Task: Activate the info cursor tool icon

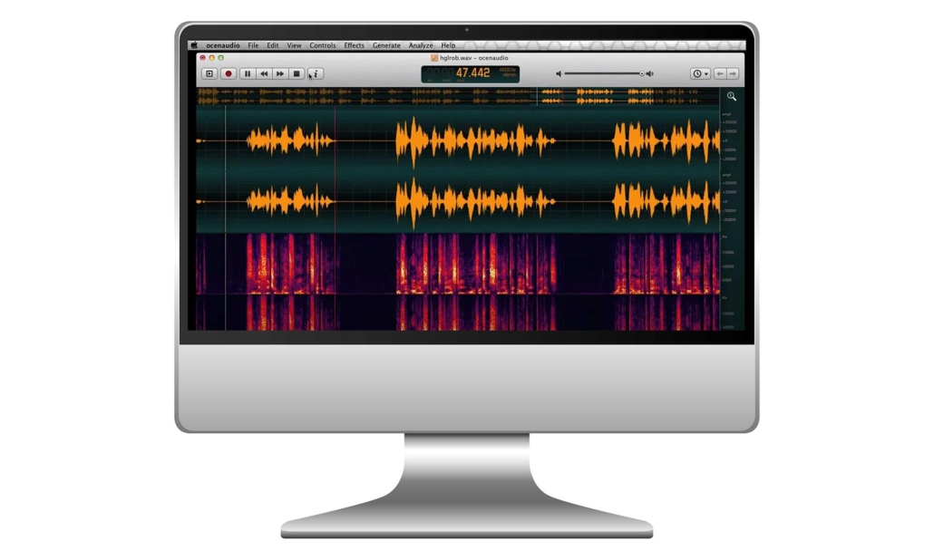Action: coord(315,73)
